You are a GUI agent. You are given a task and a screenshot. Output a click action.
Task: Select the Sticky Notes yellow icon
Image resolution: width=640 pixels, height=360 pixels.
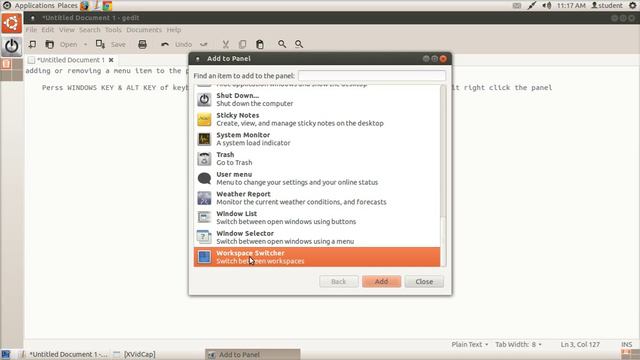click(204, 119)
